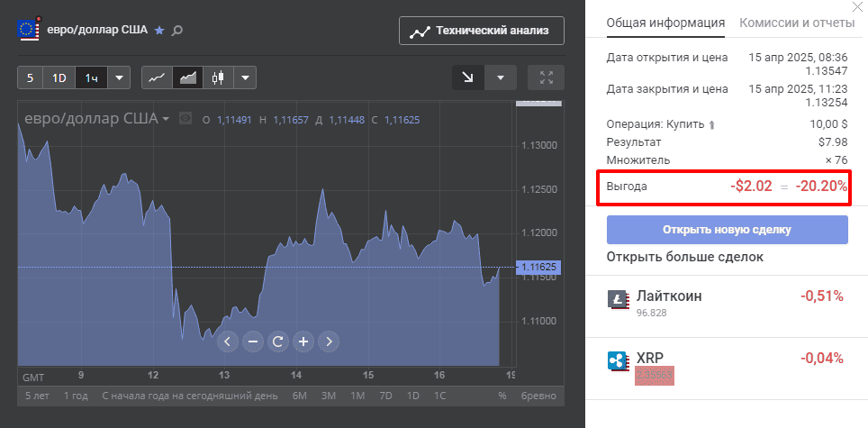
Task: Click the Операция: Купить arrow icon
Action: tap(712, 125)
